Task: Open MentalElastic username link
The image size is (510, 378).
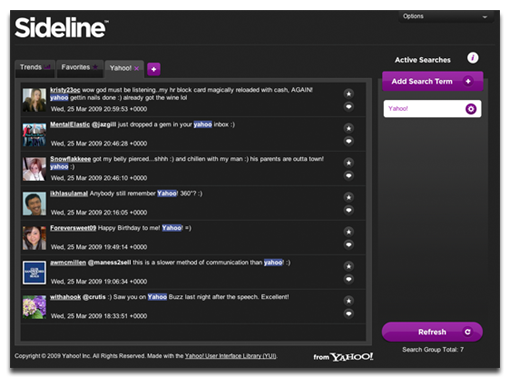Action: 70,125
